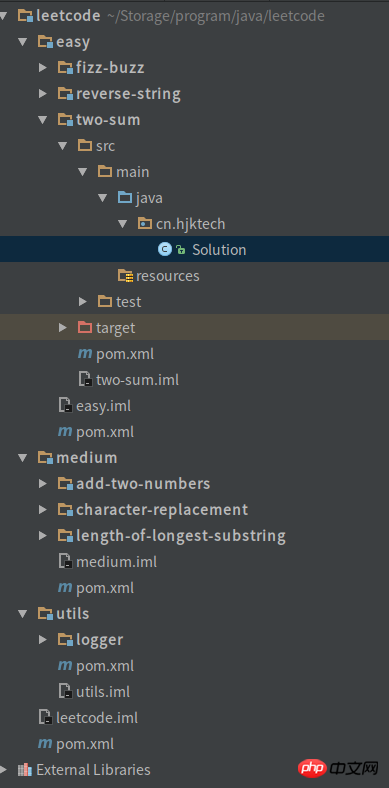Screen dimensions: 389x788
Task: Click the leetcode.iml file icon
Action: tap(45, 717)
